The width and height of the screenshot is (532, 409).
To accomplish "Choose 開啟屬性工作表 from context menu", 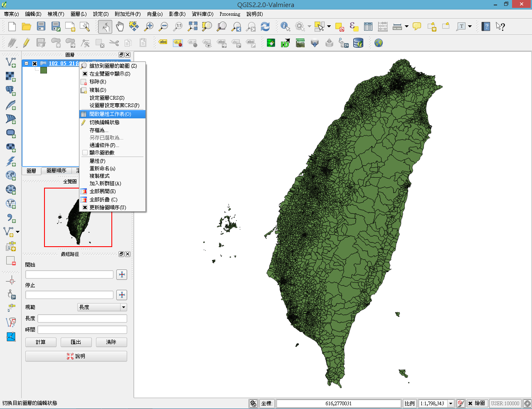I will (110, 114).
